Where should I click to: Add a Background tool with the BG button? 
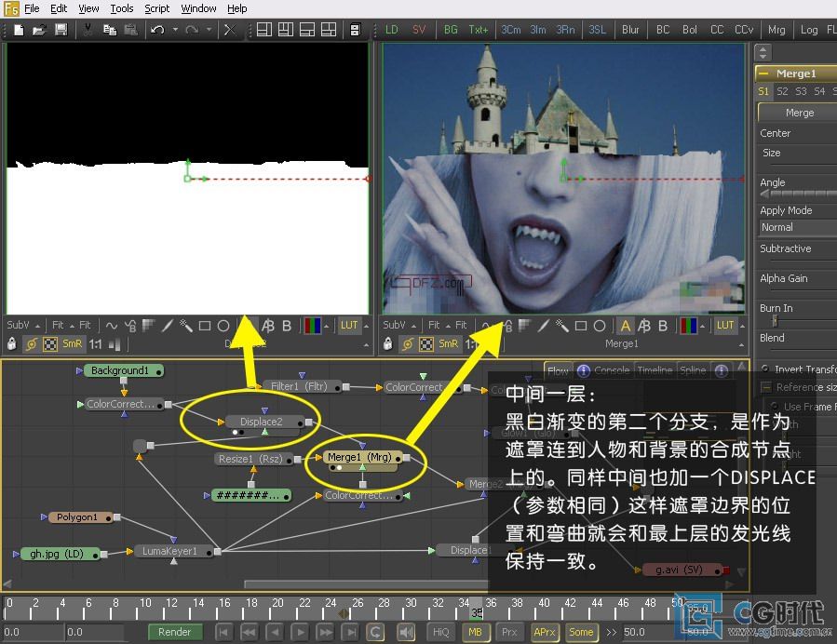pos(451,30)
